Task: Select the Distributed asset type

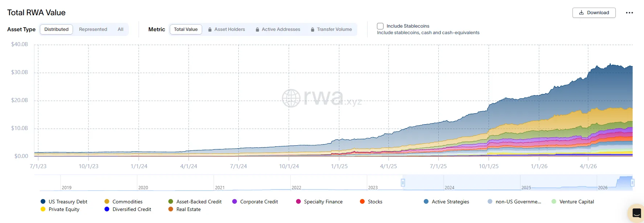Action: pos(56,29)
